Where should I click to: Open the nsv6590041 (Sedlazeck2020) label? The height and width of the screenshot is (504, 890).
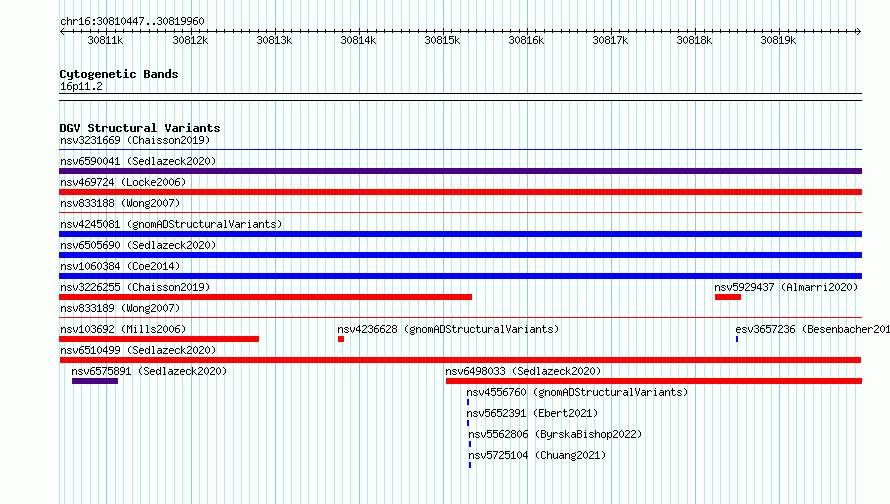click(138, 161)
